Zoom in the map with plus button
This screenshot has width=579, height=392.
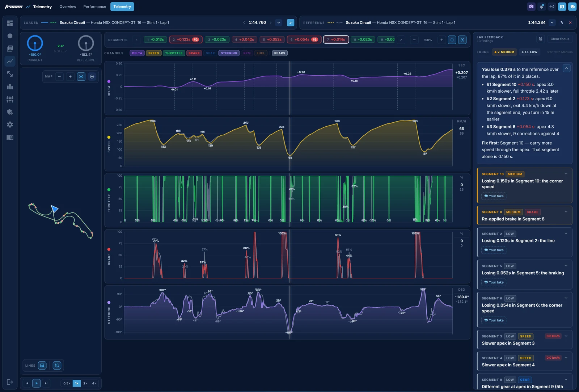(70, 76)
